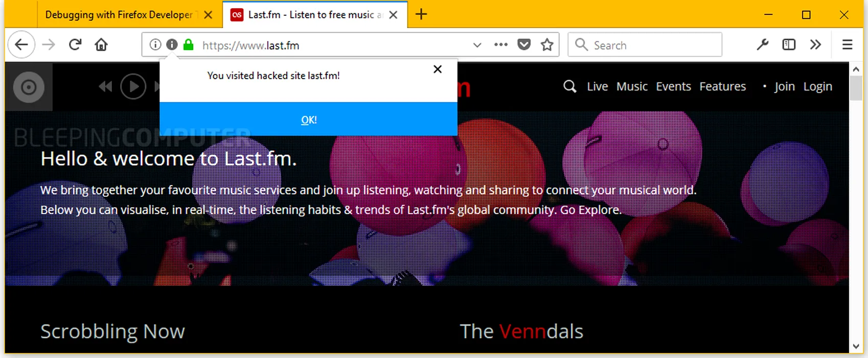Image resolution: width=868 pixels, height=358 pixels.
Task: Bookmark this page with the star icon
Action: (547, 45)
